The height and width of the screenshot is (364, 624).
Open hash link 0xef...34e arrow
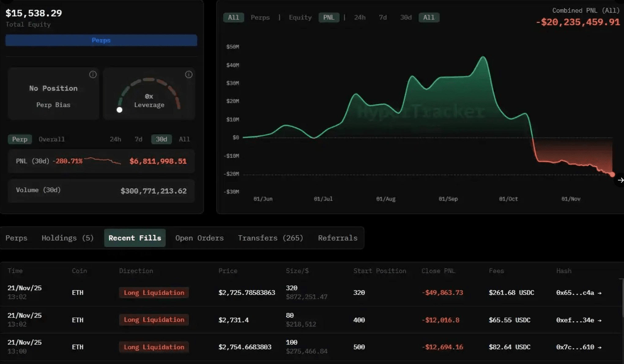(600, 320)
